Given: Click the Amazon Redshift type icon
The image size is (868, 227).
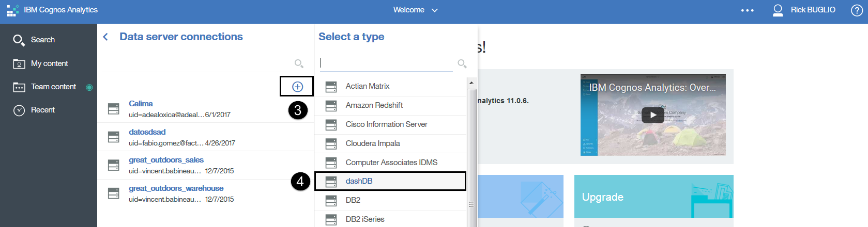Looking at the screenshot, I should 331,106.
